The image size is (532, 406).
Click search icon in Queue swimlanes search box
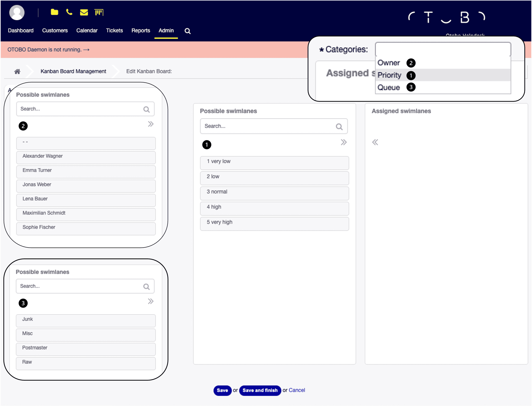pos(147,287)
